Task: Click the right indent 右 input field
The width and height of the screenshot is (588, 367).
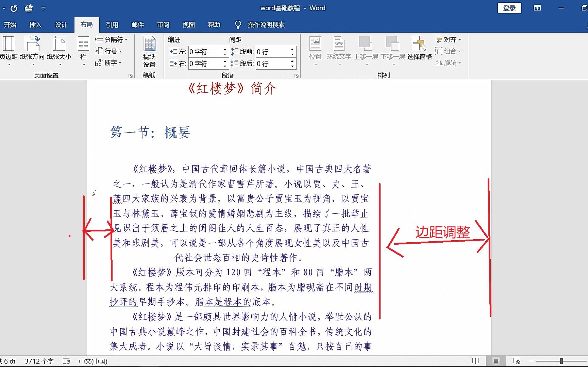Action: pyautogui.click(x=205, y=64)
